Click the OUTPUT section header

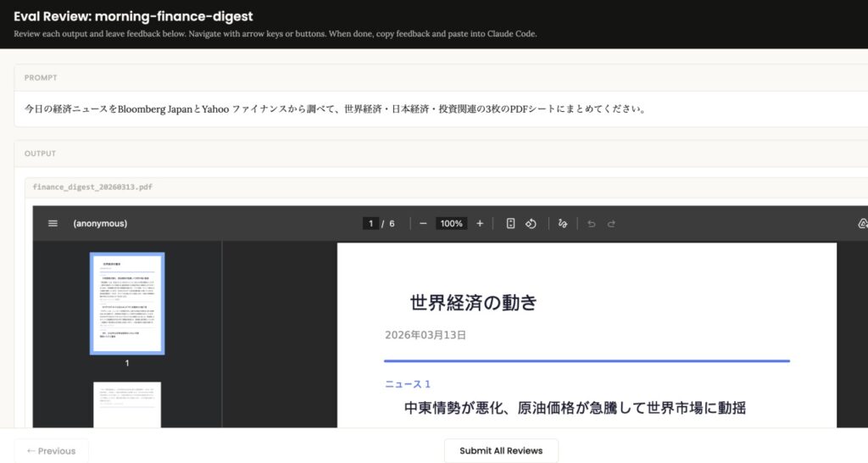(x=41, y=153)
